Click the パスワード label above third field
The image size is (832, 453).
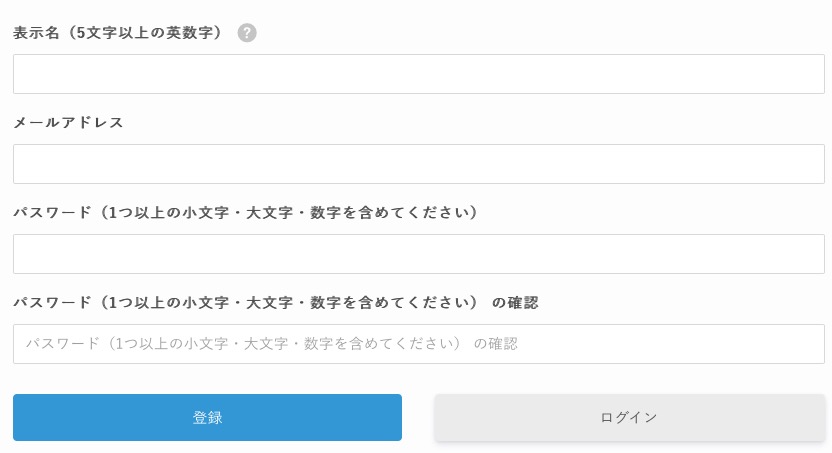pyautogui.click(x=245, y=213)
